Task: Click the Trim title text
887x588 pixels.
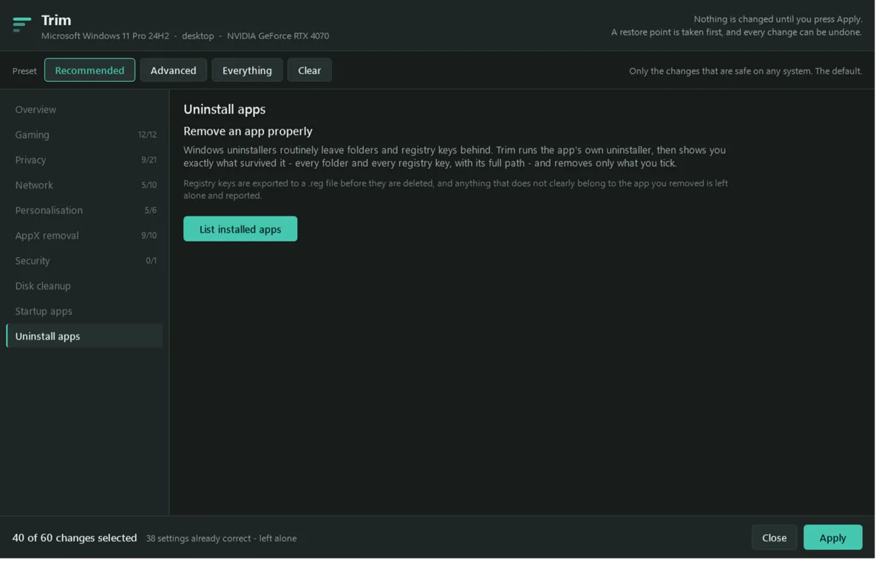Action: pos(57,20)
